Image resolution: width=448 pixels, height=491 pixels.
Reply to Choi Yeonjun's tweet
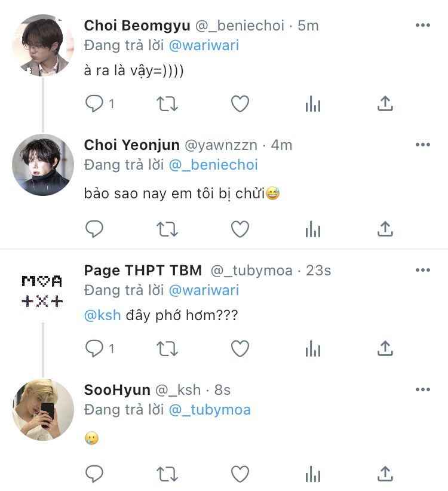pos(94,228)
